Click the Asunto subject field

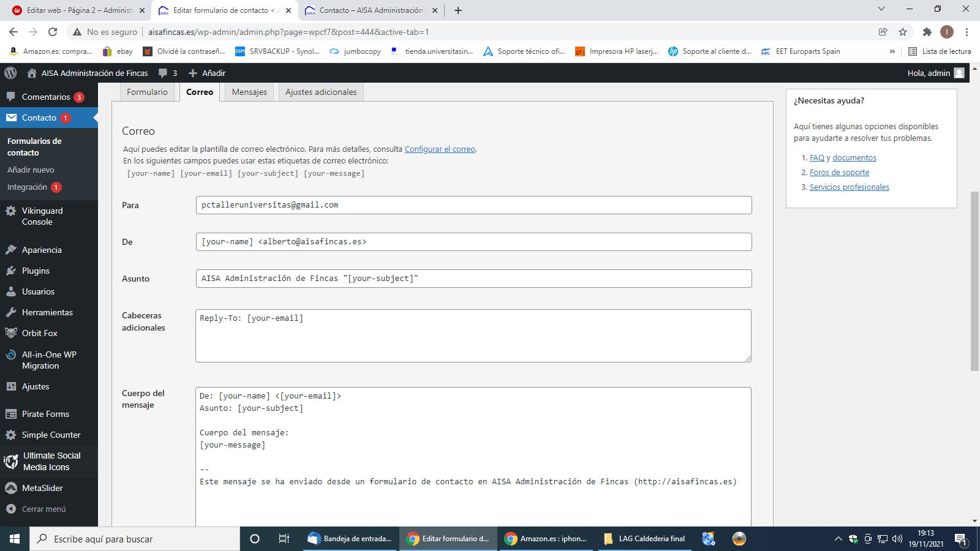(473, 279)
